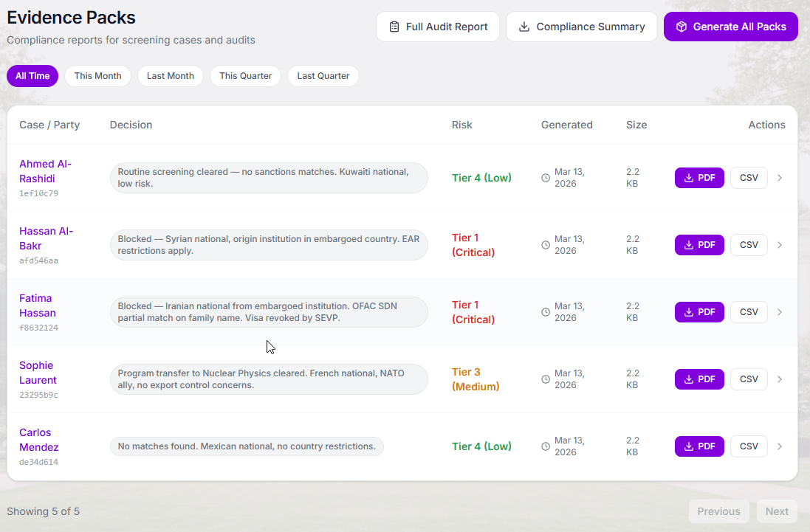Click the case ID de34d614
This screenshot has height=532, width=810.
38,462
